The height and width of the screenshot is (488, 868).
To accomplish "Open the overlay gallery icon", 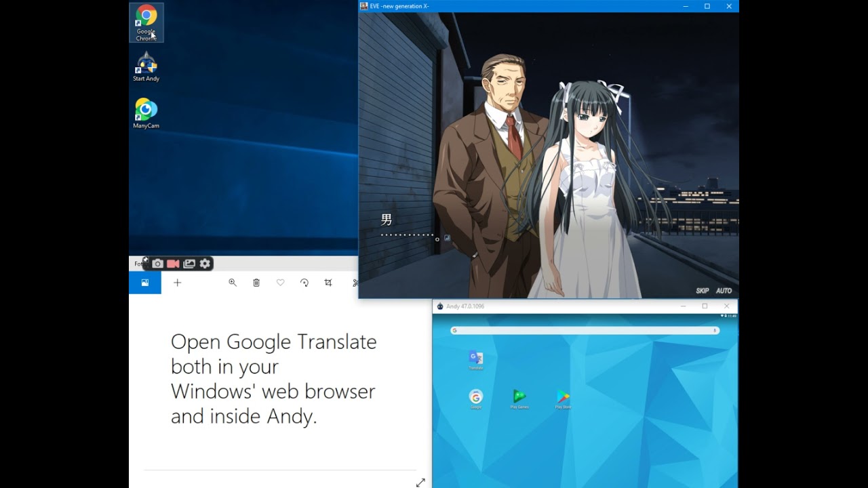I will coord(189,264).
